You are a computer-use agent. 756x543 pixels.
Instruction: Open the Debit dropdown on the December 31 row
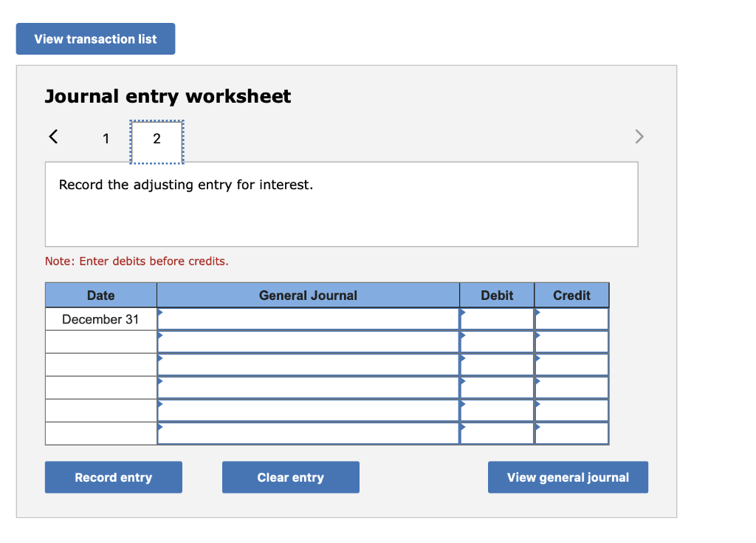coord(496,318)
